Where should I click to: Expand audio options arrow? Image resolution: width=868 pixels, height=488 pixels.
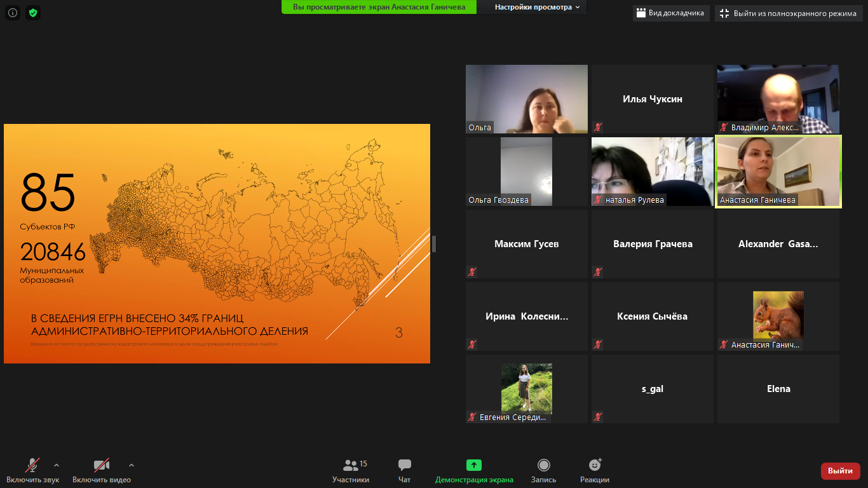coord(57,464)
